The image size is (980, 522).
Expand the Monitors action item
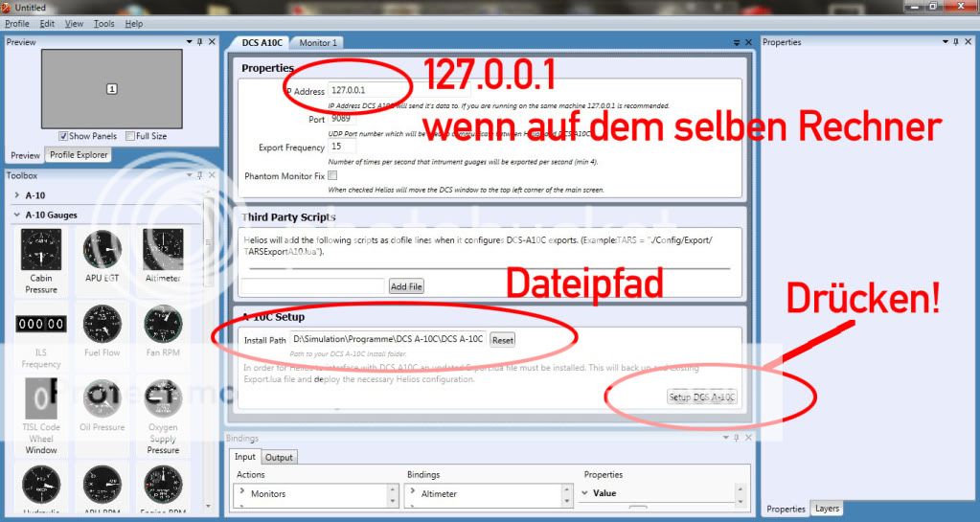242,491
